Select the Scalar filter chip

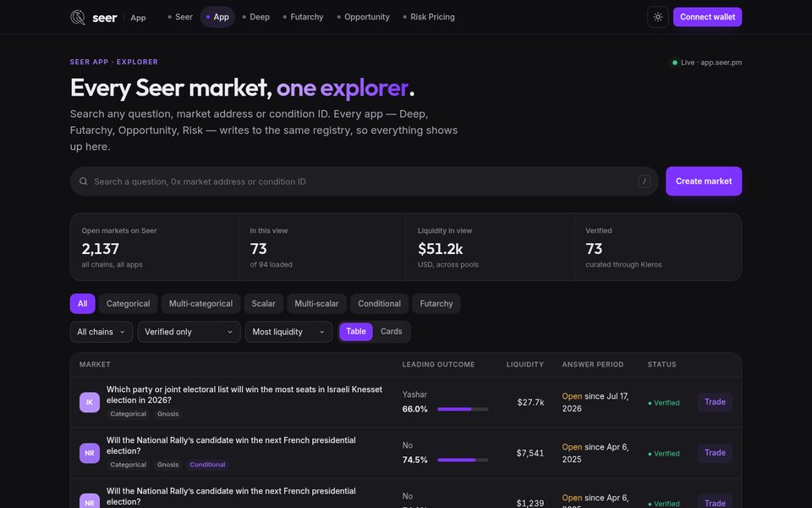point(264,304)
